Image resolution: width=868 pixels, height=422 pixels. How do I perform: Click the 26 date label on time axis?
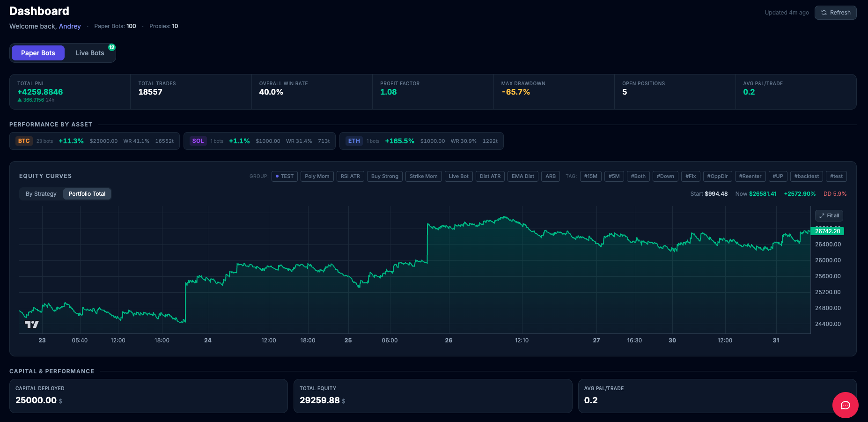[x=449, y=341]
